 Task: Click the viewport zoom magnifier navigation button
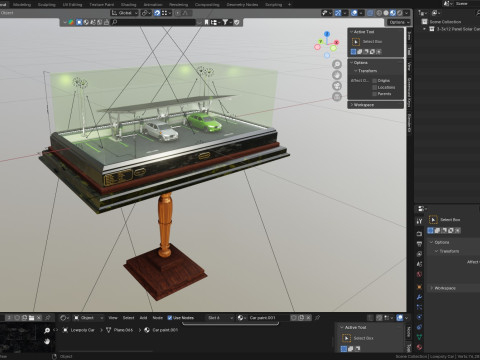(x=337, y=64)
